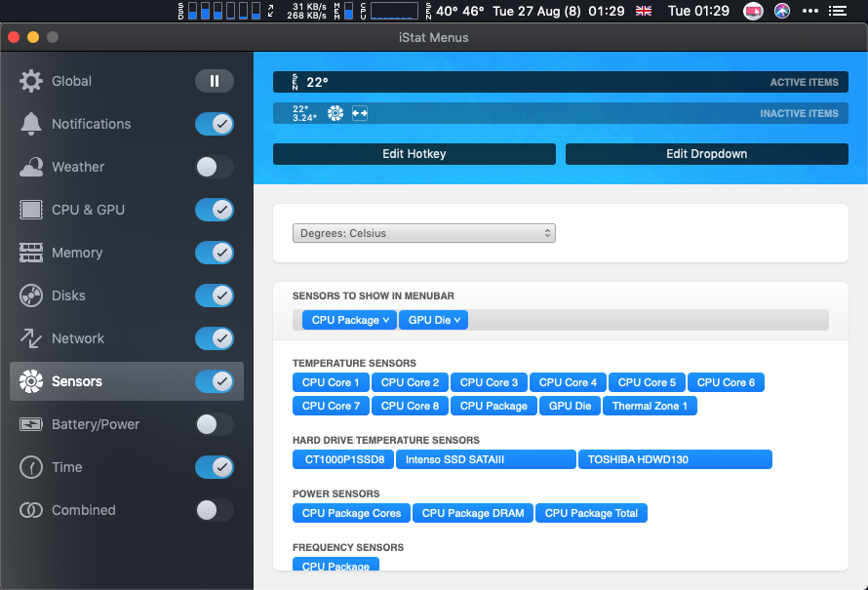Click the pink screen-recording menu bar icon
The image size is (868, 590).
[x=753, y=11]
